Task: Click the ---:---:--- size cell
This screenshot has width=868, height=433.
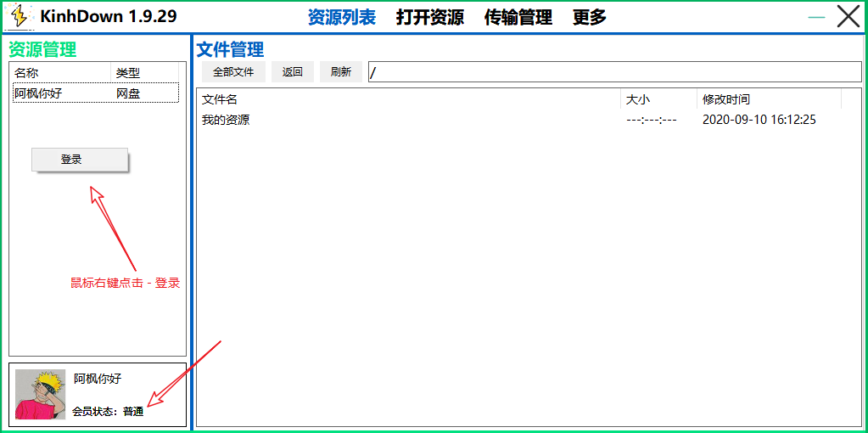Action: [x=652, y=120]
